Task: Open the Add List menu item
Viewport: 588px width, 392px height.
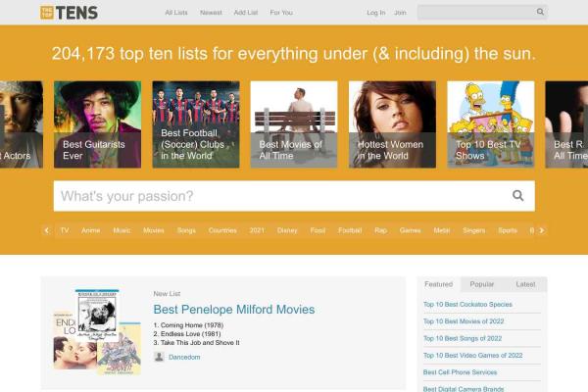Action: coord(246,13)
